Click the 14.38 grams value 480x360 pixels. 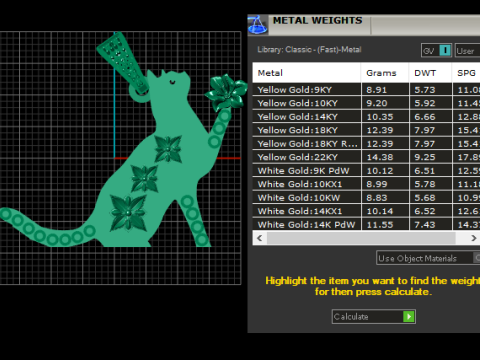pyautogui.click(x=380, y=157)
